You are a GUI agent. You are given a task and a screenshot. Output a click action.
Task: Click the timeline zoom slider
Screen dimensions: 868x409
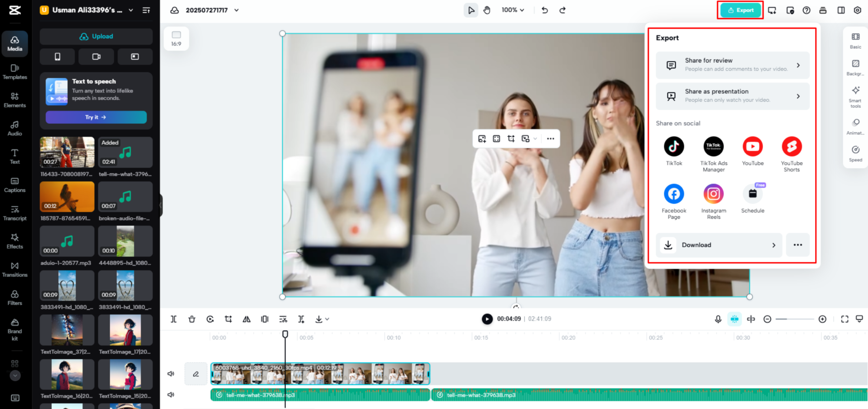click(x=794, y=319)
